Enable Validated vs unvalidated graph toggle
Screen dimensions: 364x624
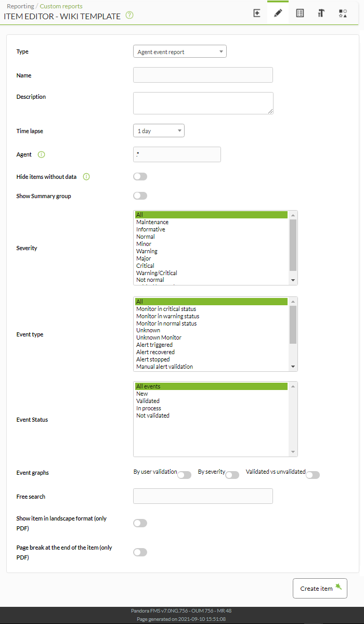[x=313, y=475]
